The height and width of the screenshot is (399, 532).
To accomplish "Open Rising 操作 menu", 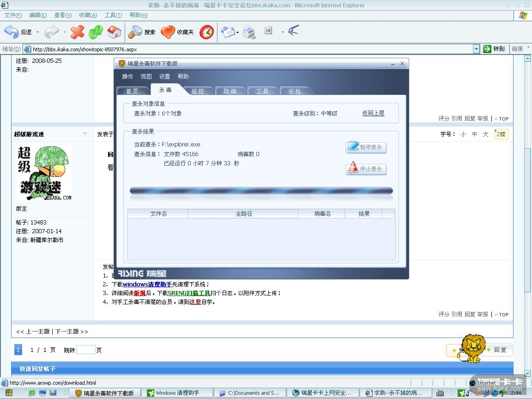I will pos(127,76).
